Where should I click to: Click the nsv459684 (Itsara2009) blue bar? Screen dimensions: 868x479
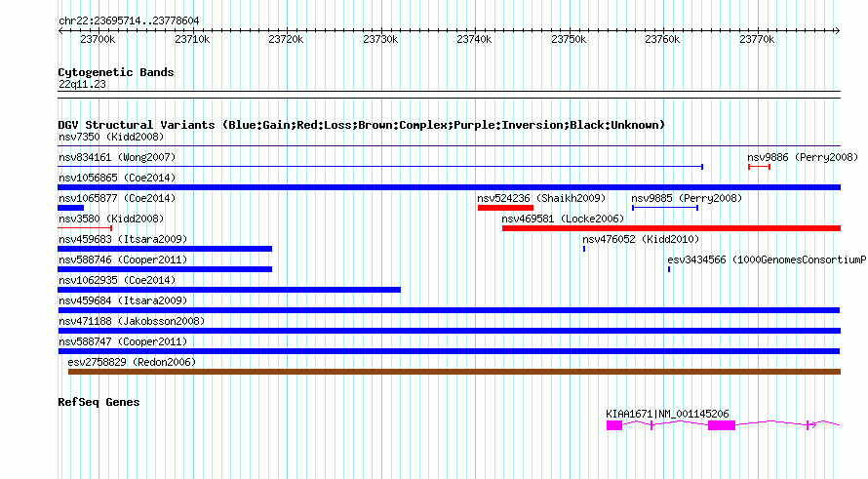(449, 310)
